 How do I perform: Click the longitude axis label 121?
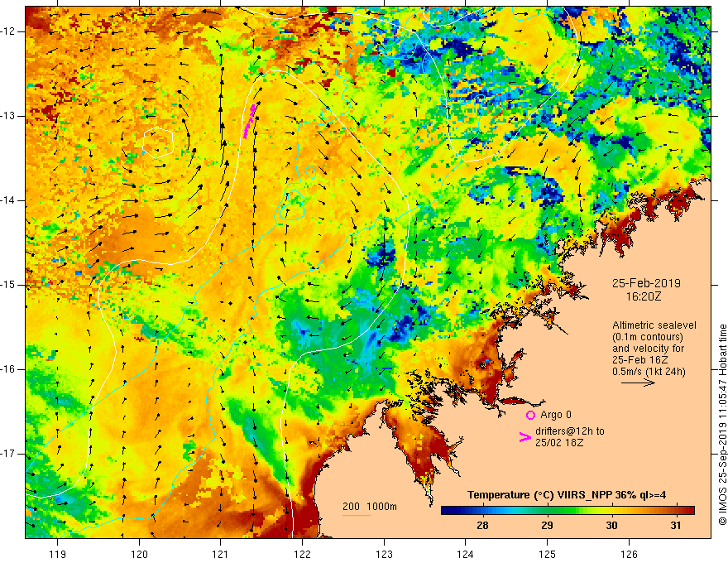tap(221, 554)
